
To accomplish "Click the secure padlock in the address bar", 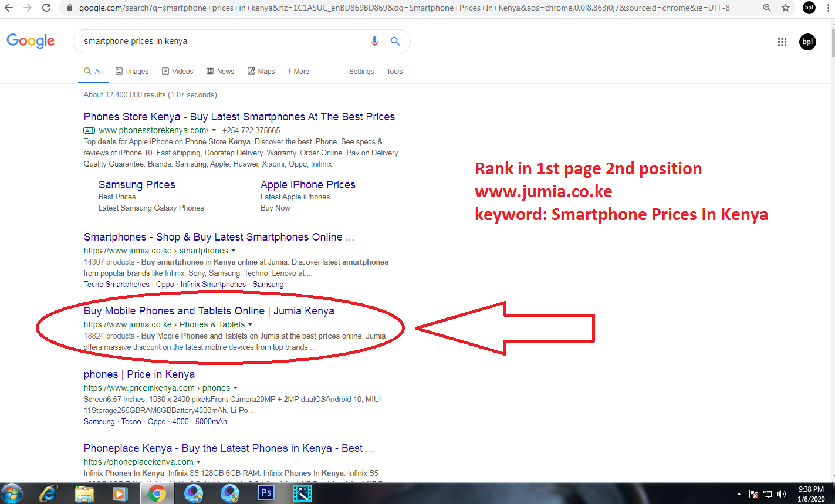I will point(69,8).
